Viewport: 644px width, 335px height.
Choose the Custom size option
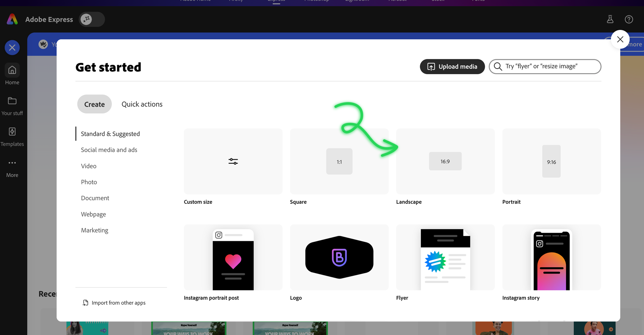pos(233,161)
